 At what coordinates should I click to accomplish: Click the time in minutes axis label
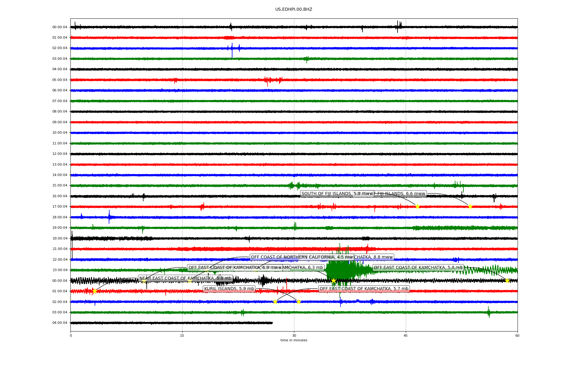click(294, 340)
